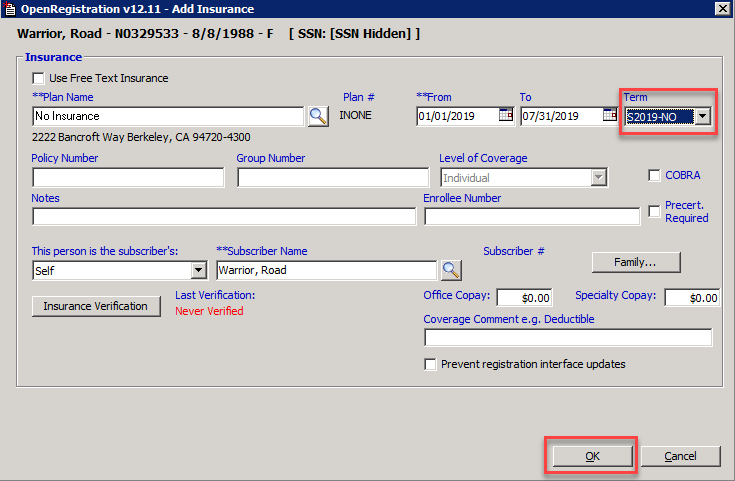Check Prevent registration interface updates
Screen dimensions: 735x481
[430, 364]
